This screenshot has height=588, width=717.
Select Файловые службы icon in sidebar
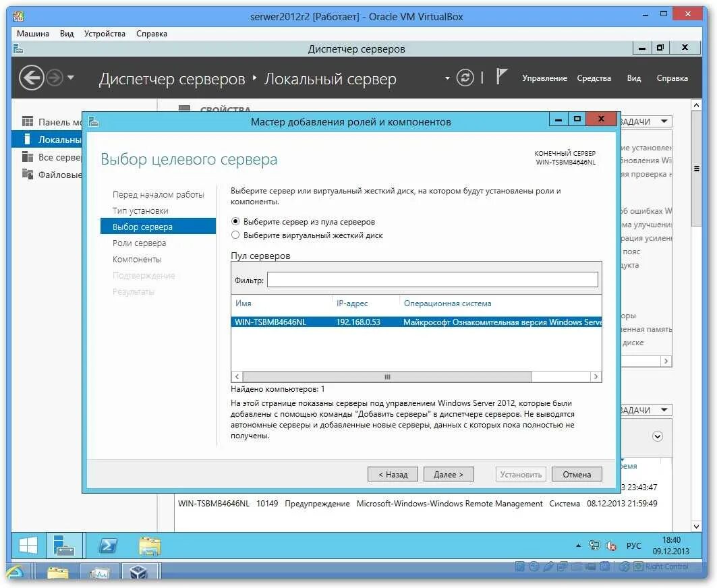pyautogui.click(x=28, y=174)
